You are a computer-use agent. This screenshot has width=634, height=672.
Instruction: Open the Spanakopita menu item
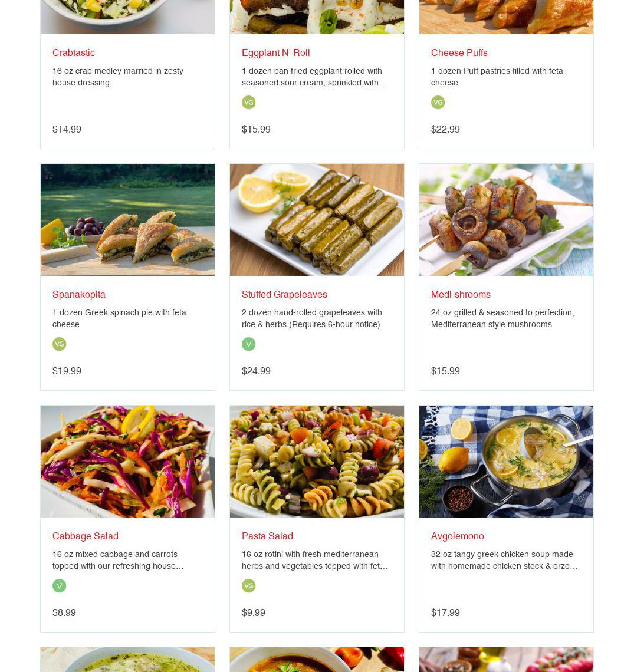coord(79,294)
